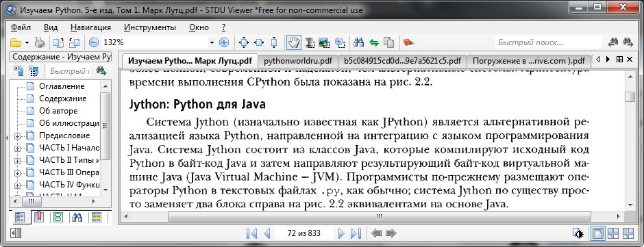Search backward with the toolbar binoculars icon
Viewport: 644px width, 247px height.
pos(614,42)
